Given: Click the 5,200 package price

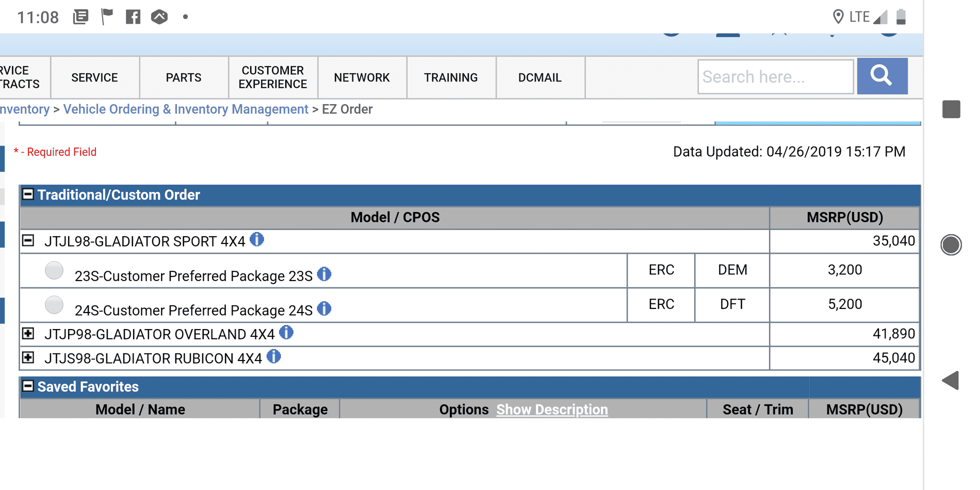Looking at the screenshot, I should coord(845,304).
